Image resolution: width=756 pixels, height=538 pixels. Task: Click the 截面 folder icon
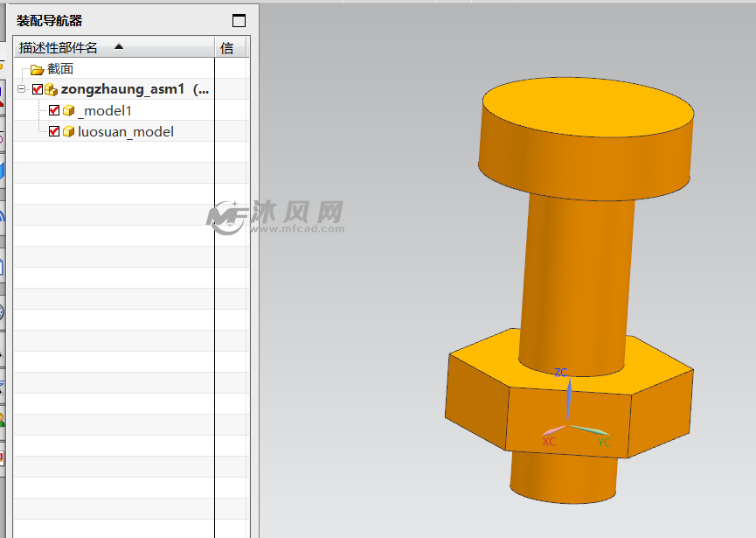37,70
